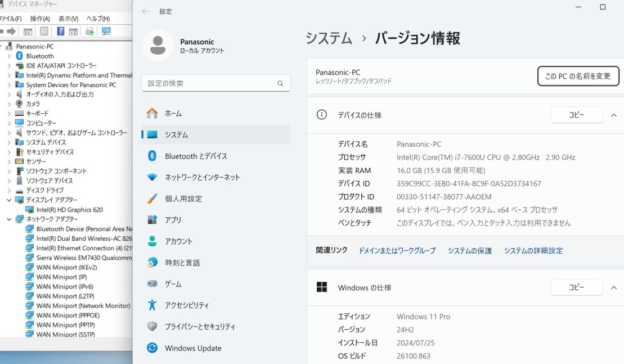Click the OS ビルド value 26100.863
624x364 pixels.
[x=414, y=356]
